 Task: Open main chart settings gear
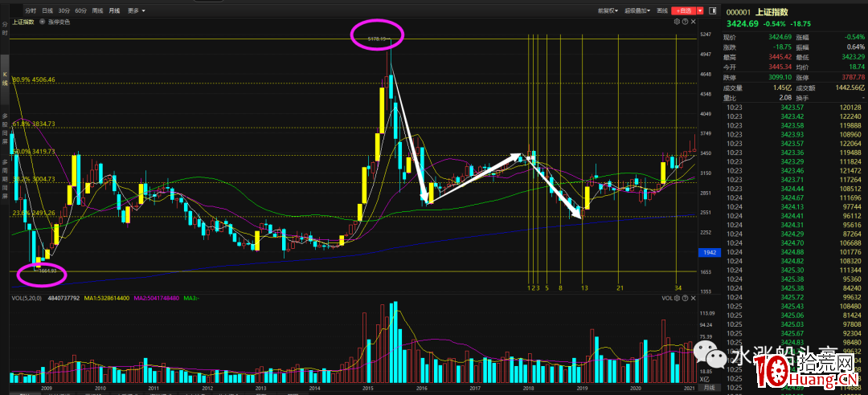coord(677,22)
